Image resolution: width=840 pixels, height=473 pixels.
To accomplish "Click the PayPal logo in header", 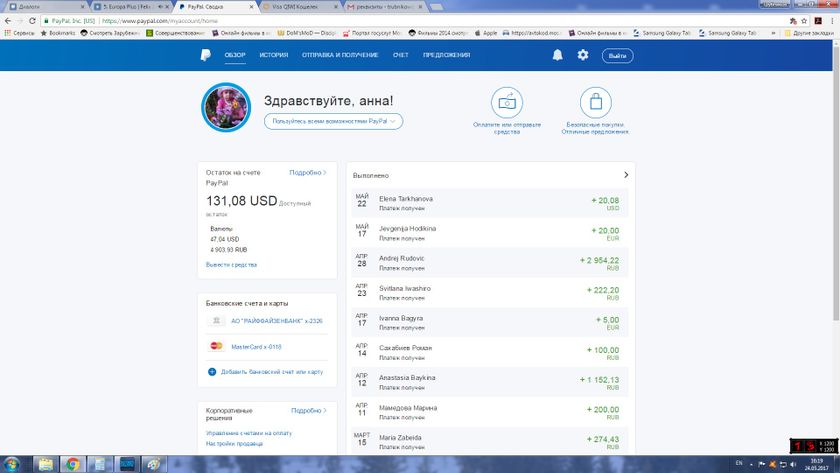I will pyautogui.click(x=204, y=55).
